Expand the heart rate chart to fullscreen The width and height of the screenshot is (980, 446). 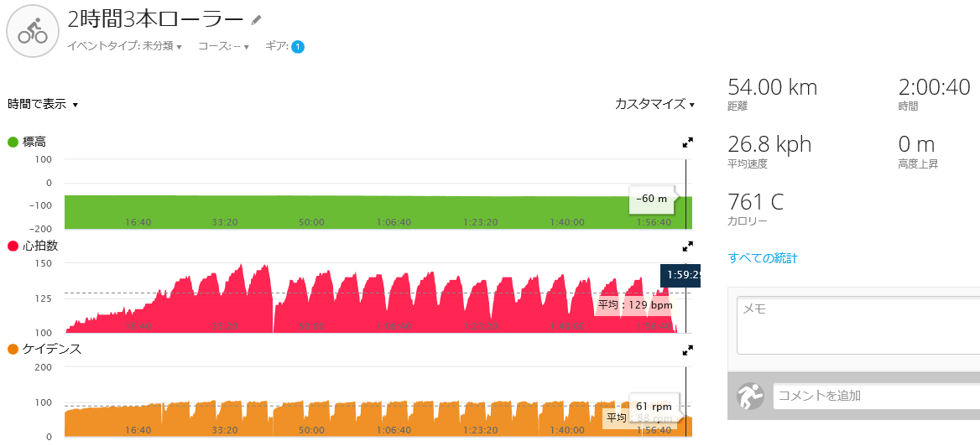tap(687, 246)
